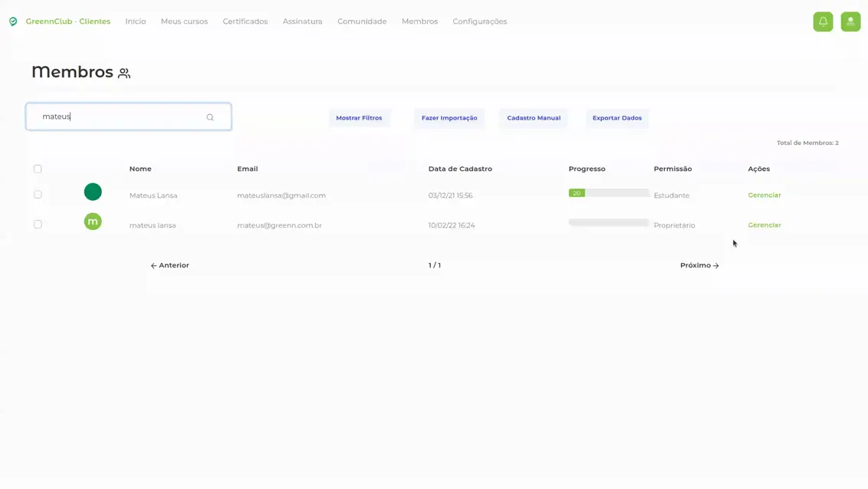
Task: Click the date 10/02/22 16:24
Action: (452, 225)
